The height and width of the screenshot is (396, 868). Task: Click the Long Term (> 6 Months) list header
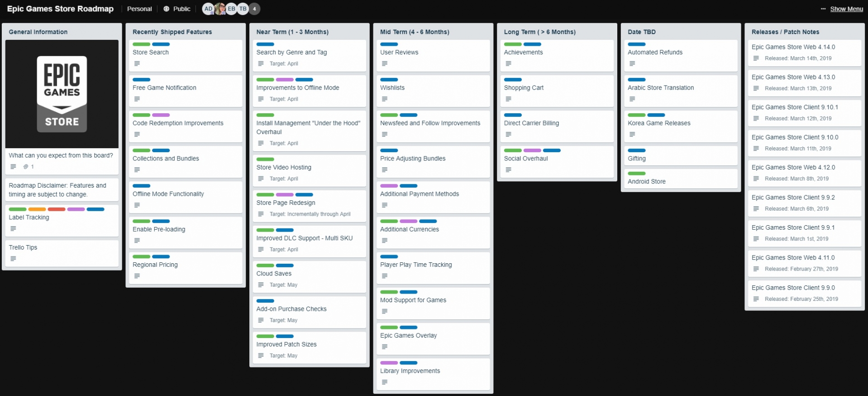pos(540,32)
